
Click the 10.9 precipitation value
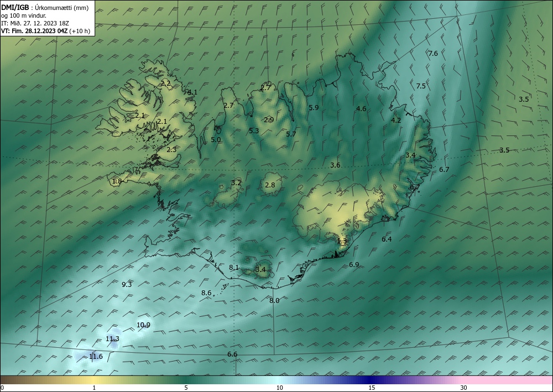point(143,325)
